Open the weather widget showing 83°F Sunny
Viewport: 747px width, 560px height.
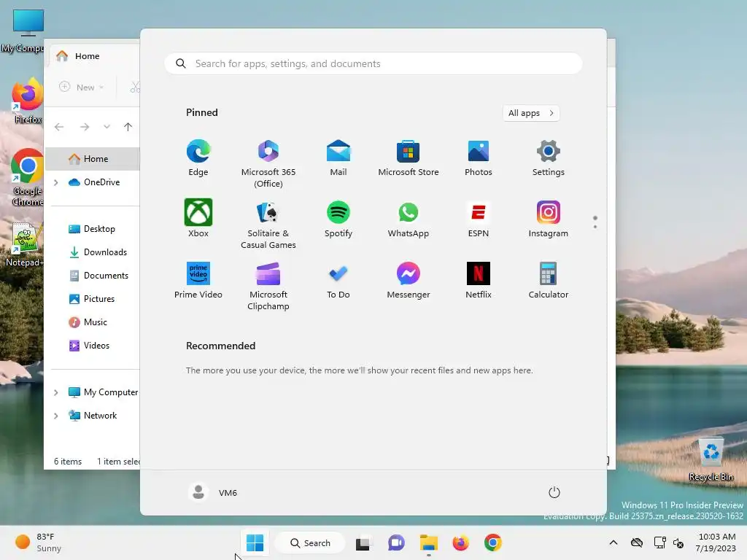click(39, 542)
